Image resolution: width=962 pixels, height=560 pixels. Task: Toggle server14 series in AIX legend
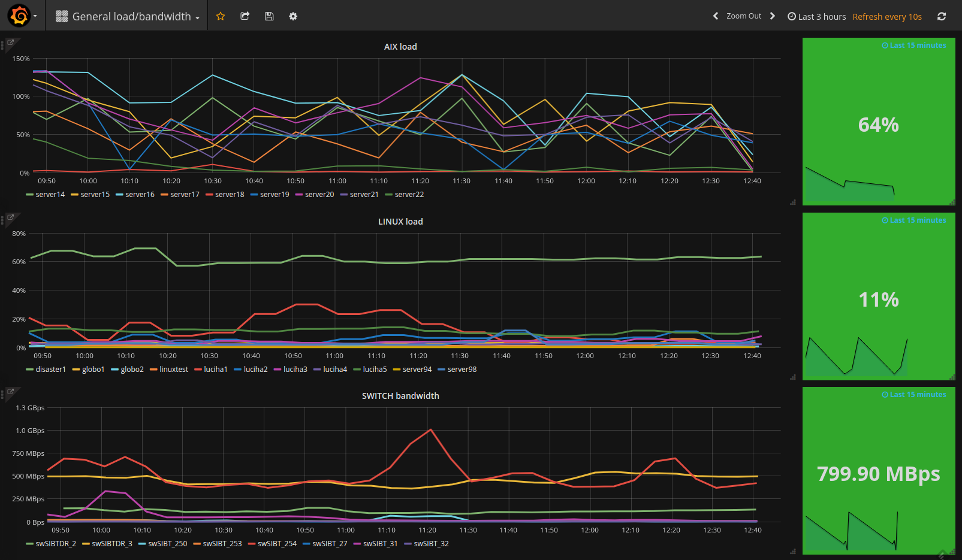click(50, 195)
